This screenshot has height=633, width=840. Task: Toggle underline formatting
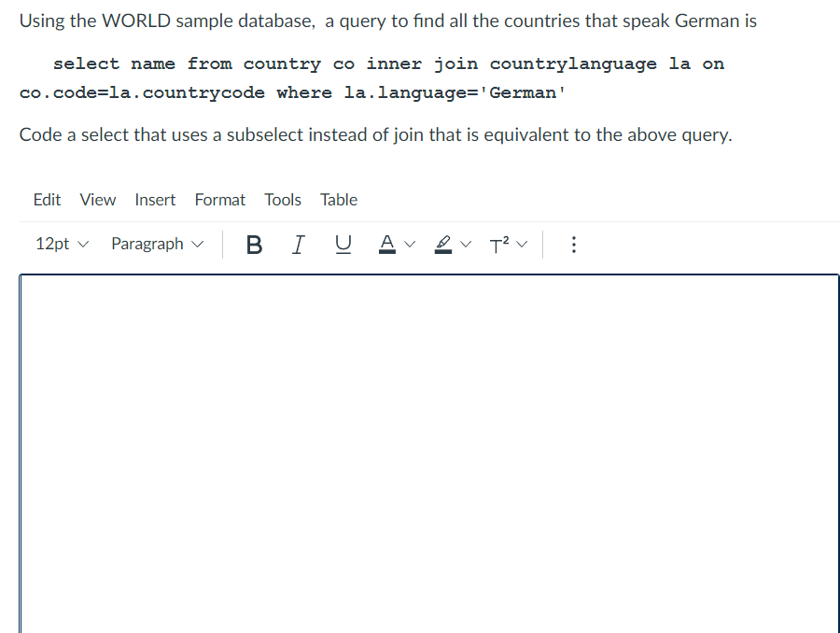click(x=343, y=245)
